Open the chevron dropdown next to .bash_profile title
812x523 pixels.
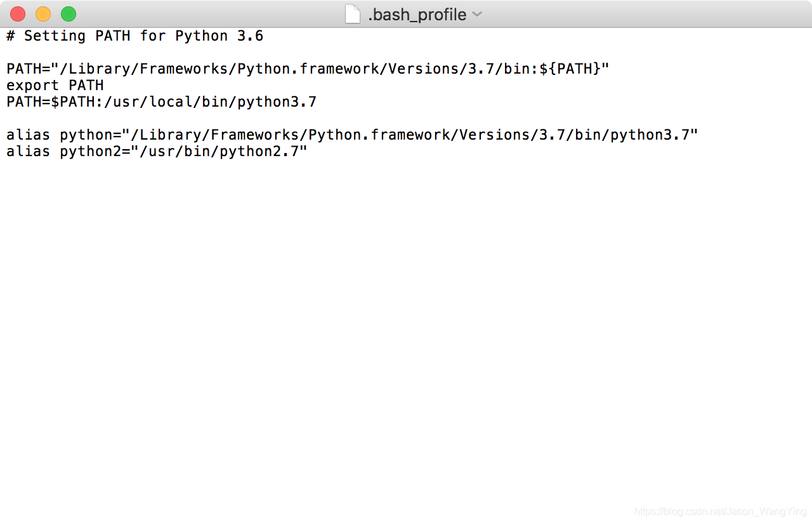476,14
